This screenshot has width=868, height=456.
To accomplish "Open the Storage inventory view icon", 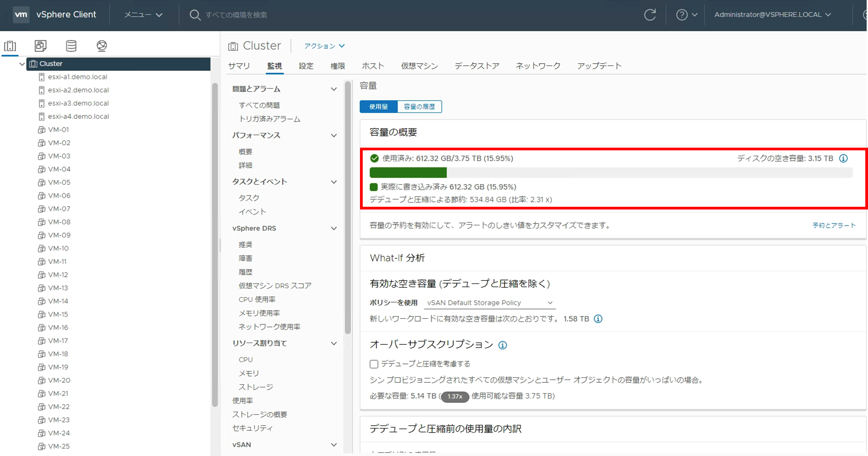I will pos(71,46).
